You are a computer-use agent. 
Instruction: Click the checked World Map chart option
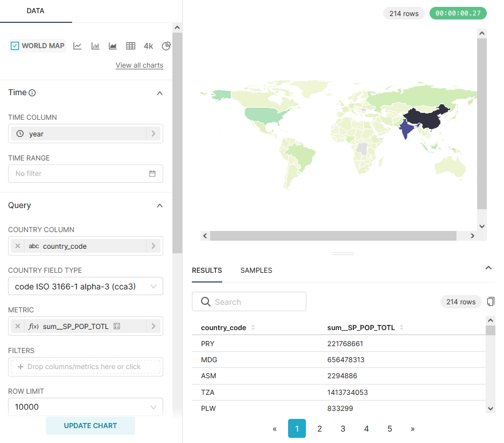[x=38, y=46]
